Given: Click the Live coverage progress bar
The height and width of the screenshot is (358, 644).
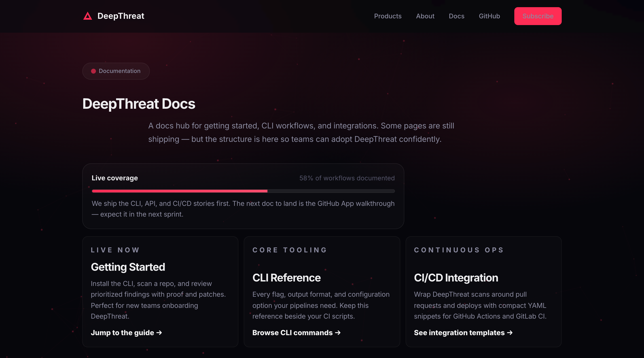Looking at the screenshot, I should pyautogui.click(x=243, y=191).
